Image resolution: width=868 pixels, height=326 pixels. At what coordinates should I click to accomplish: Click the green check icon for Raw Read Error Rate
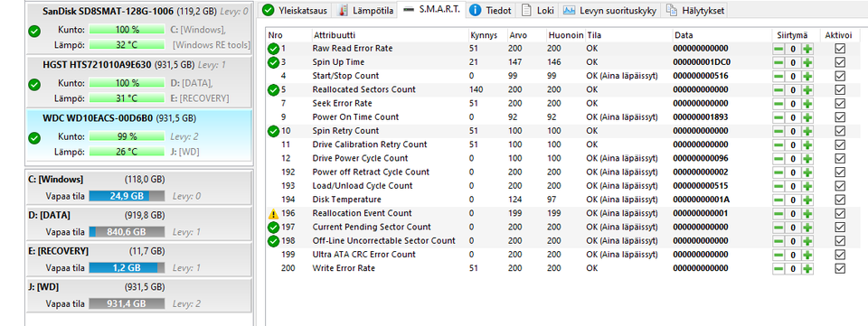[x=273, y=49]
